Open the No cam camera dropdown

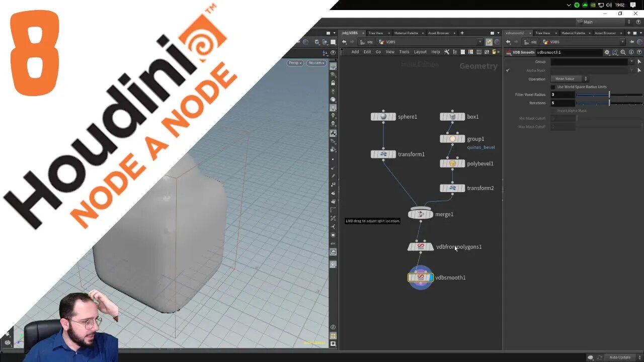(316, 63)
